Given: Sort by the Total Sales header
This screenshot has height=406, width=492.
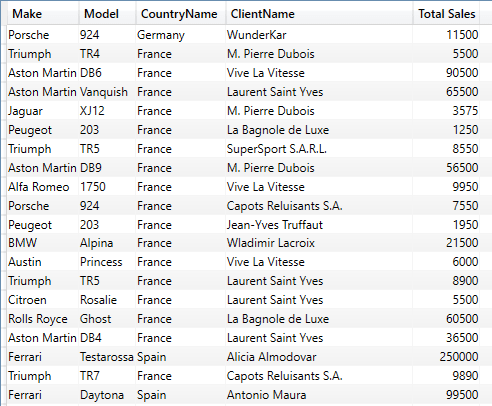Looking at the screenshot, I should coord(447,14).
